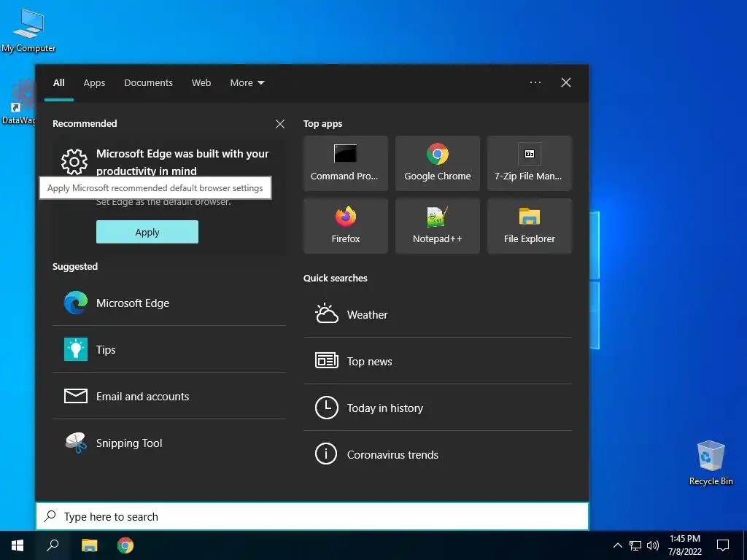The width and height of the screenshot is (747, 560).
Task: Open the Notepad++ tile
Action: click(438, 226)
